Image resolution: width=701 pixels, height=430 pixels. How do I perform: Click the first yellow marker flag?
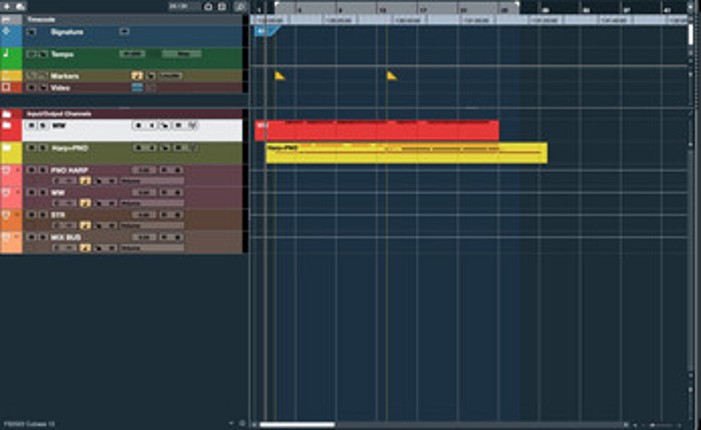pyautogui.click(x=280, y=76)
